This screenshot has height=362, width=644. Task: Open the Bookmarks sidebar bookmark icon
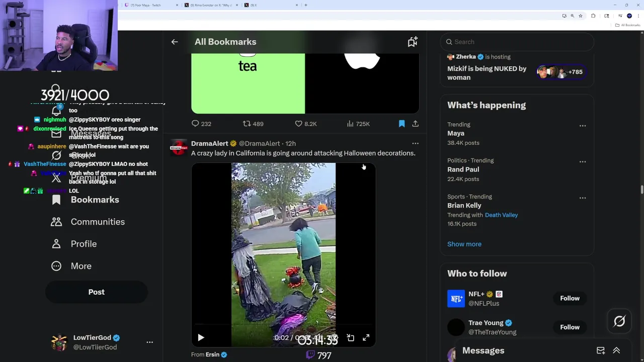click(56, 200)
